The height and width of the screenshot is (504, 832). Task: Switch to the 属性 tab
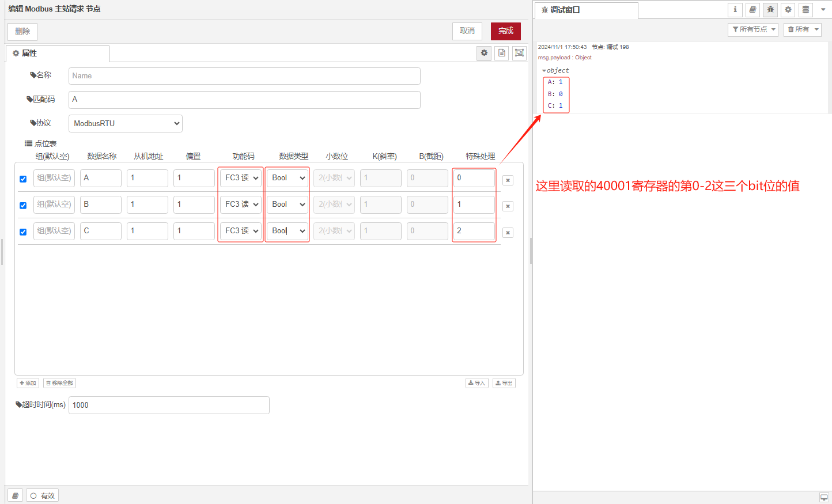pyautogui.click(x=58, y=53)
